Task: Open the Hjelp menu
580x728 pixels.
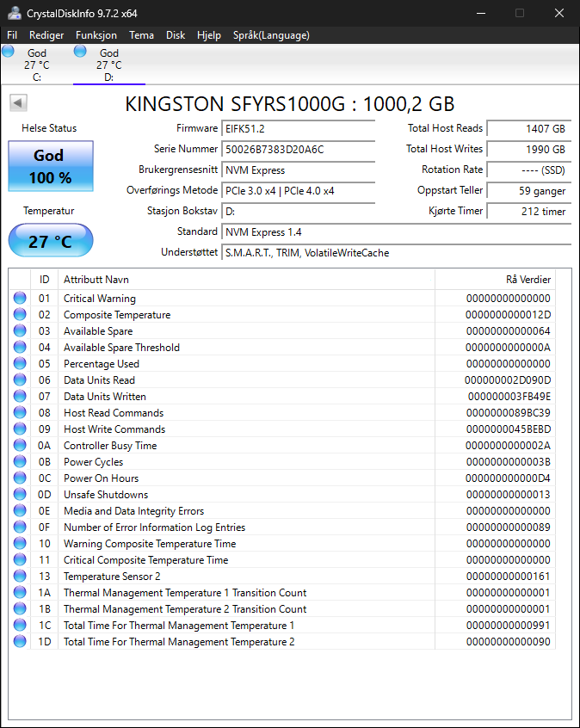Action: click(209, 35)
